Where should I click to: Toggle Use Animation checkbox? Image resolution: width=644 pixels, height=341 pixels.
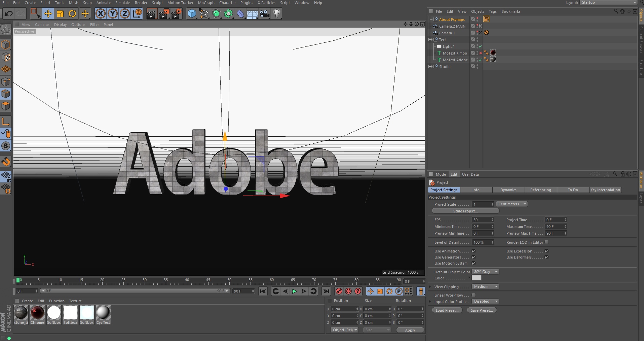pyautogui.click(x=473, y=251)
